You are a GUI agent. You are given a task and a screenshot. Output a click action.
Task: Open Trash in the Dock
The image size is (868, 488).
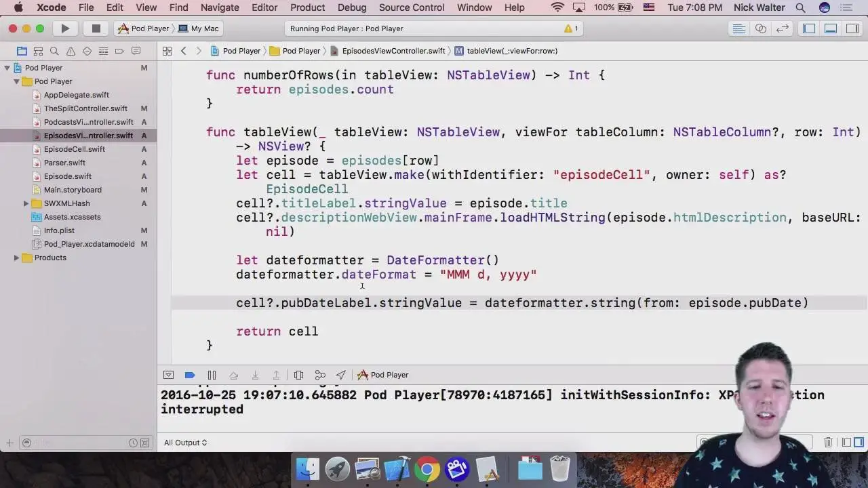560,468
